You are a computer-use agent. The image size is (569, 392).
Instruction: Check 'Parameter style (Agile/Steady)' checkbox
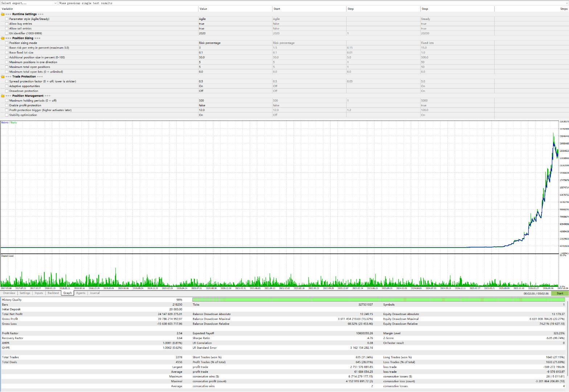(7, 19)
